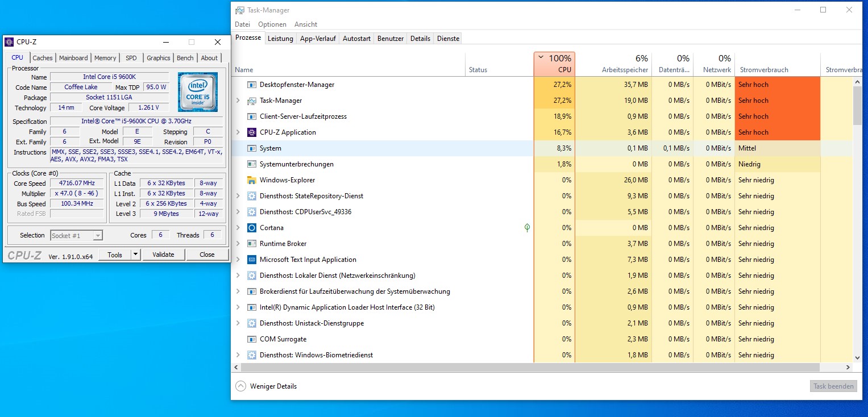Click the CPU-Z title bar app icon
The image size is (868, 417).
tap(9, 42)
